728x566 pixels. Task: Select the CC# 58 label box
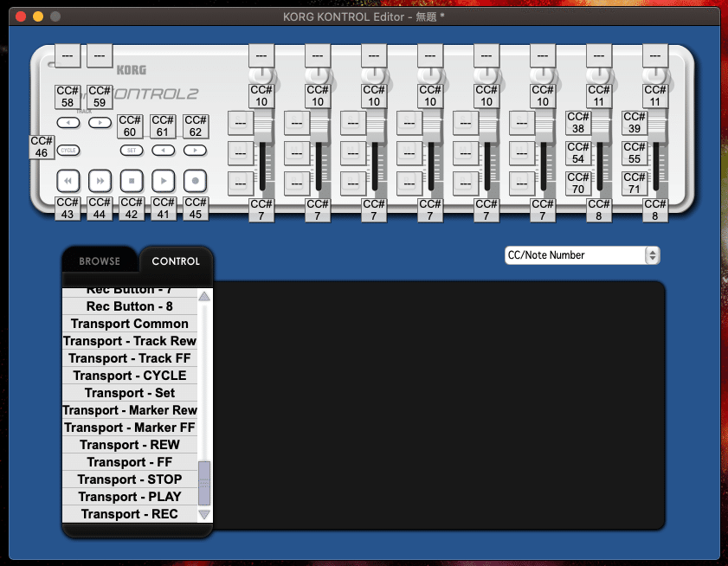68,97
